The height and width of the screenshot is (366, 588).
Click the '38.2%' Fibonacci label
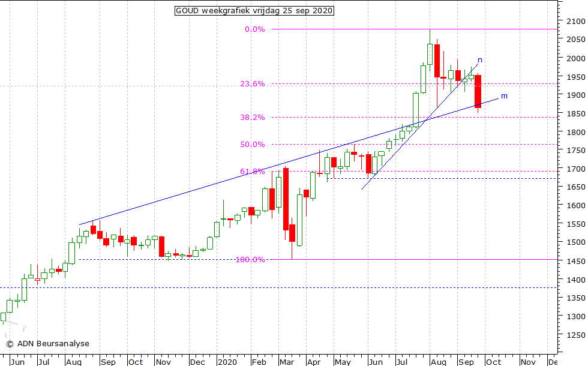click(253, 118)
